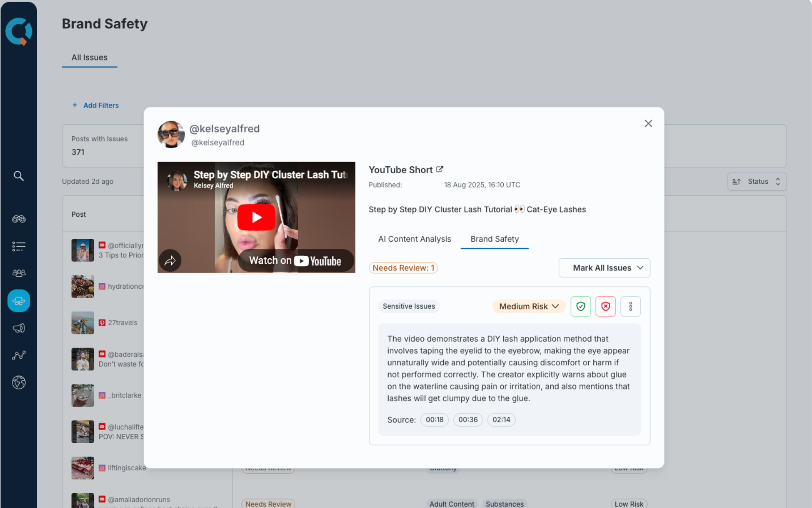812x508 pixels.
Task: Click the search magnifier icon in sidebar
Action: click(19, 176)
